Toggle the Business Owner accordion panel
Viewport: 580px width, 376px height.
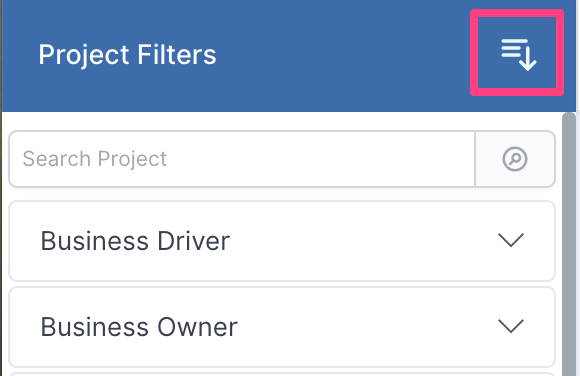[282, 327]
